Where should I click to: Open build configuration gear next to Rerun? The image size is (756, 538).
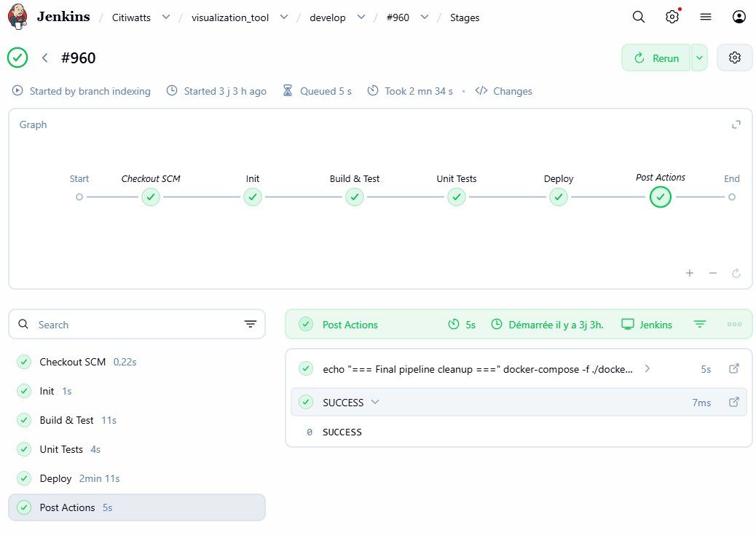[x=734, y=58]
